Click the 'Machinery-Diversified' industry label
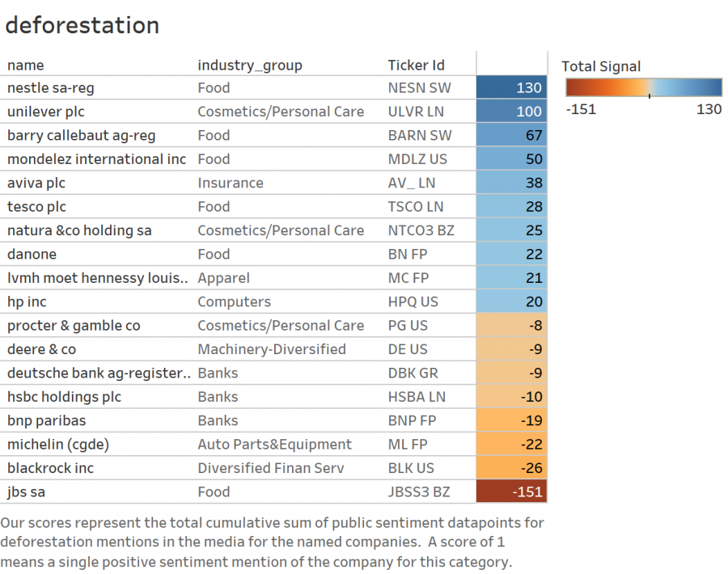 (272, 349)
